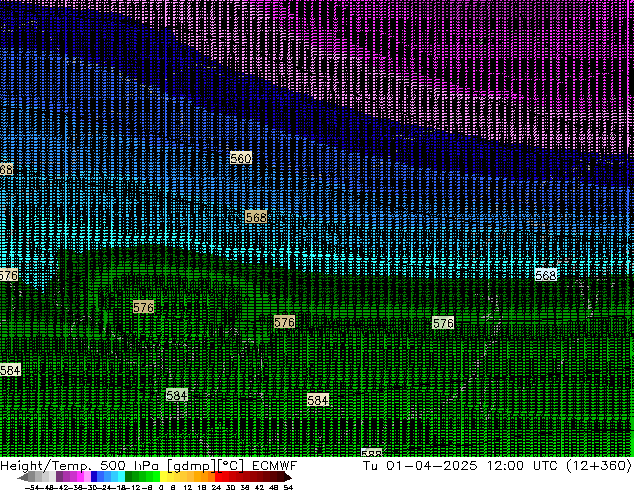Click the bright red legend swatch above 24
The height and width of the screenshot is (490, 634).
coord(219,477)
